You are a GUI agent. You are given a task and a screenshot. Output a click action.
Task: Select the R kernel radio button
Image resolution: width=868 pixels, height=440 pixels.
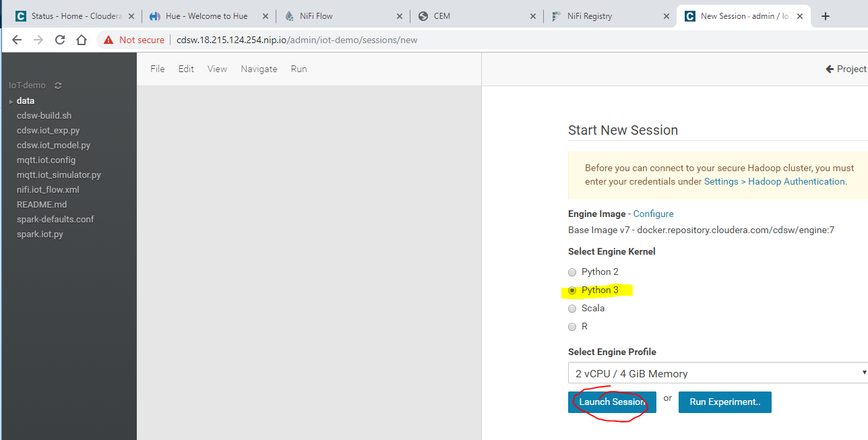[x=572, y=327]
